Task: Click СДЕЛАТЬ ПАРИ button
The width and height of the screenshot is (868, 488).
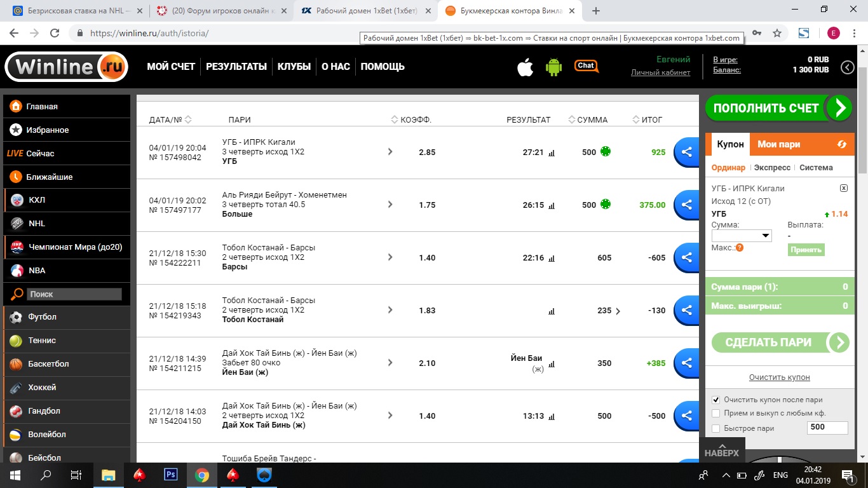Action: click(780, 342)
